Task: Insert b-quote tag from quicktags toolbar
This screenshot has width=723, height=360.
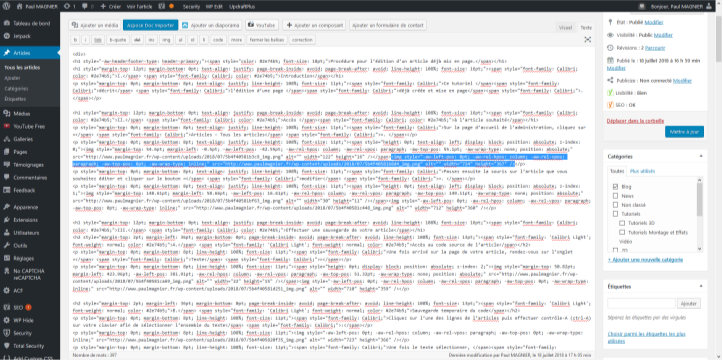Action: (x=117, y=40)
